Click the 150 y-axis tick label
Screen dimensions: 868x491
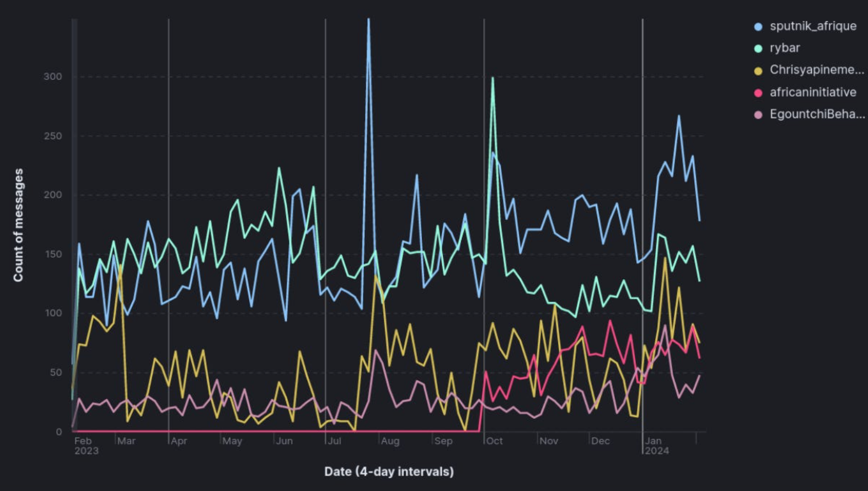point(53,254)
